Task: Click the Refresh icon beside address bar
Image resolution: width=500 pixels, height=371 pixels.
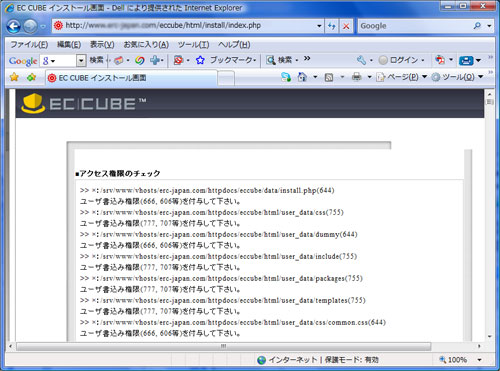Action: 331,26
